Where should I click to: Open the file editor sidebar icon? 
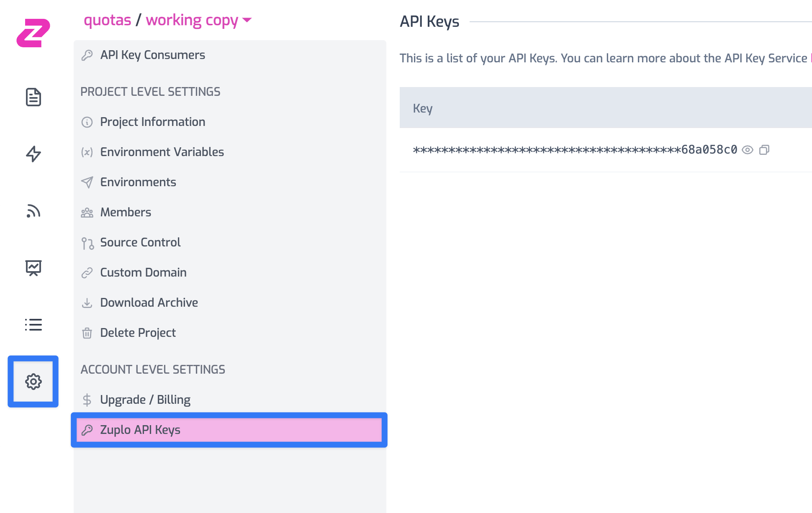[x=33, y=97]
